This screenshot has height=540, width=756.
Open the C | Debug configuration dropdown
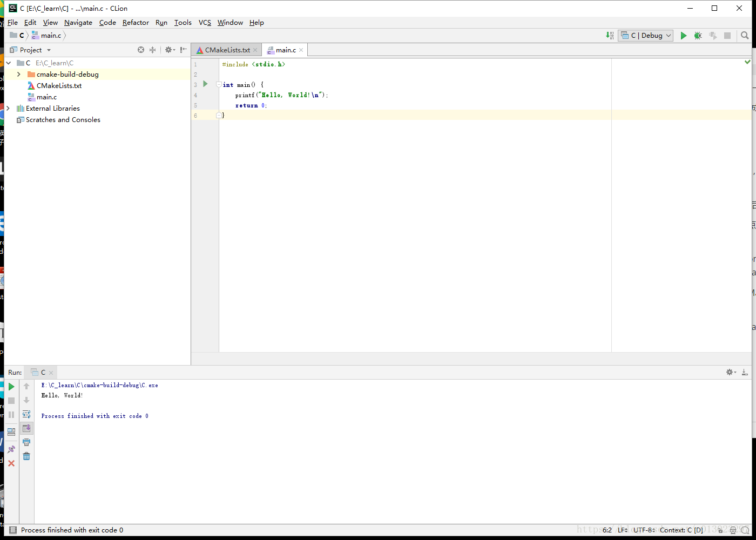click(x=646, y=36)
